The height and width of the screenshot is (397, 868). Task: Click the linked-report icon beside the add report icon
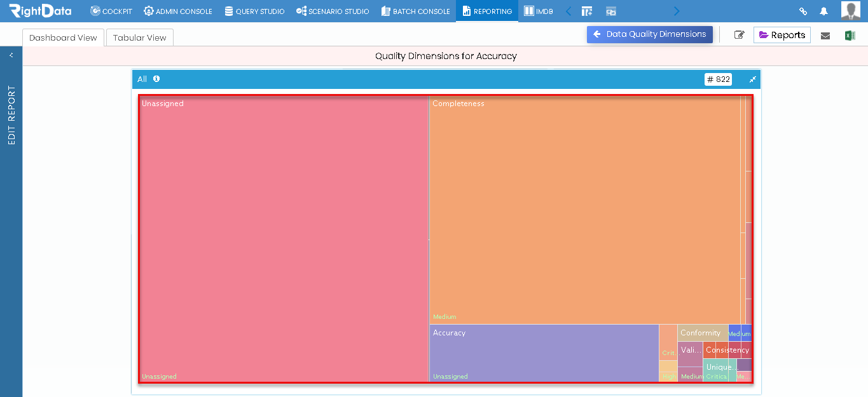click(611, 11)
